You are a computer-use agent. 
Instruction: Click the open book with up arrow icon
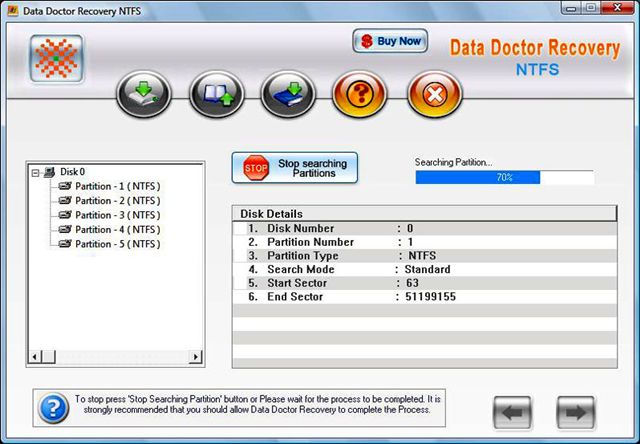(x=216, y=95)
